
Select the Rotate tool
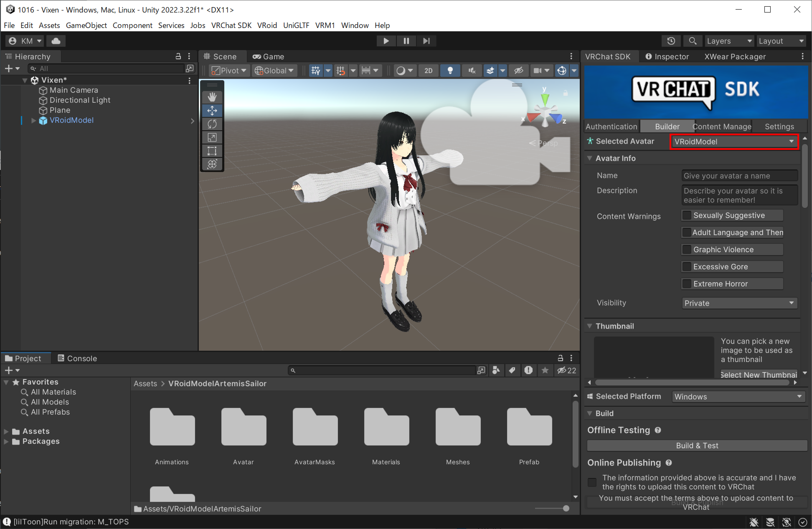212,124
